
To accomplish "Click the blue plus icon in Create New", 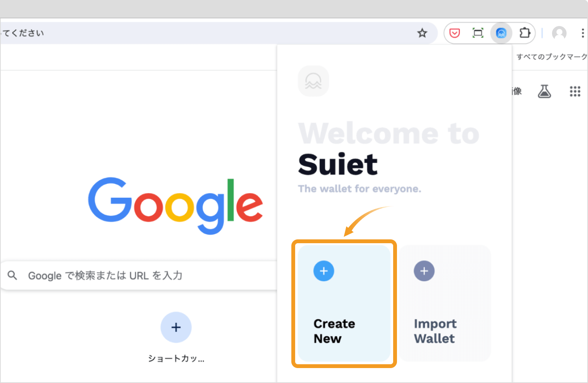I will pos(324,271).
